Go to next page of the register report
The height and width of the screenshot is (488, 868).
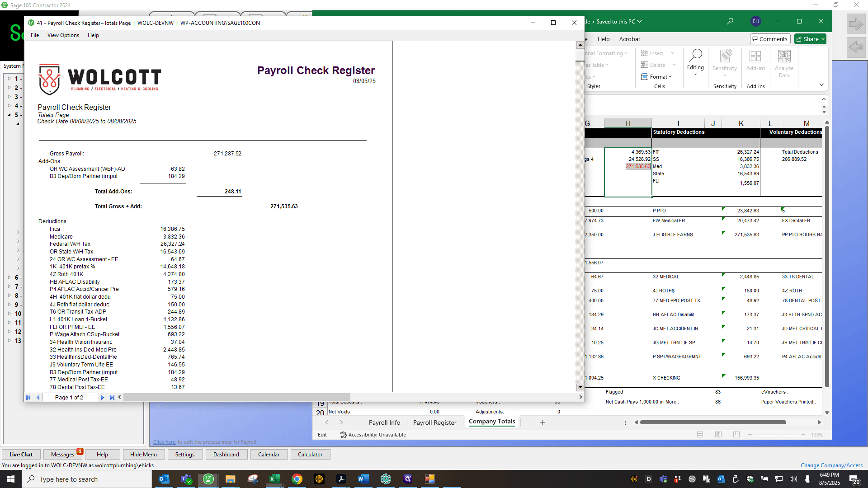103,398
